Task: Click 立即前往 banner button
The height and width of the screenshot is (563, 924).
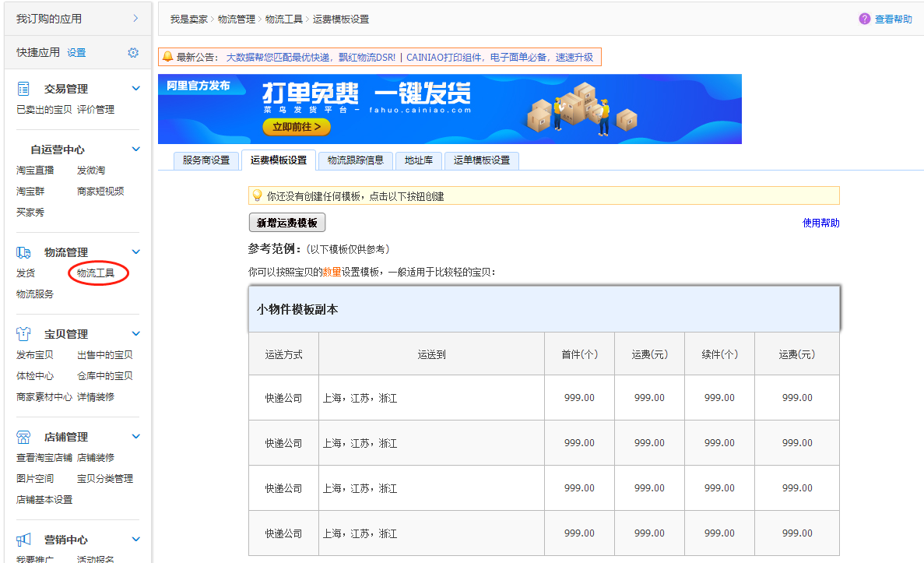Action: pos(297,127)
